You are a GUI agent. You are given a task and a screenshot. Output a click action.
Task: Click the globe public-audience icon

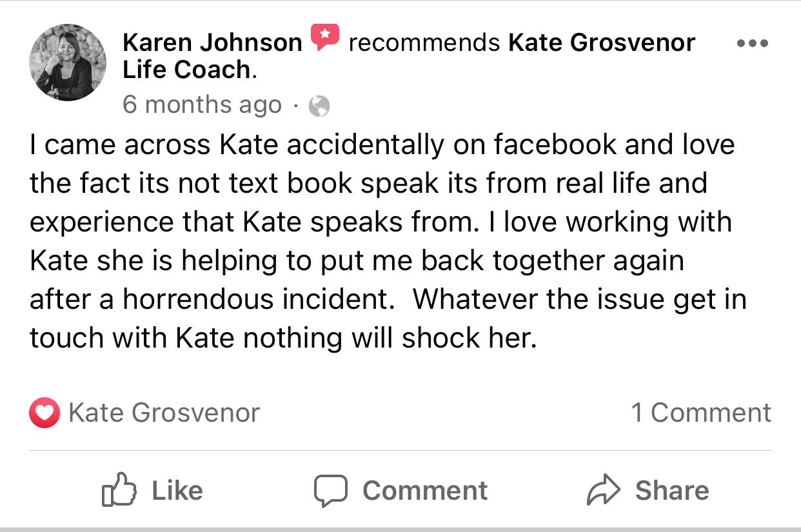tap(319, 106)
